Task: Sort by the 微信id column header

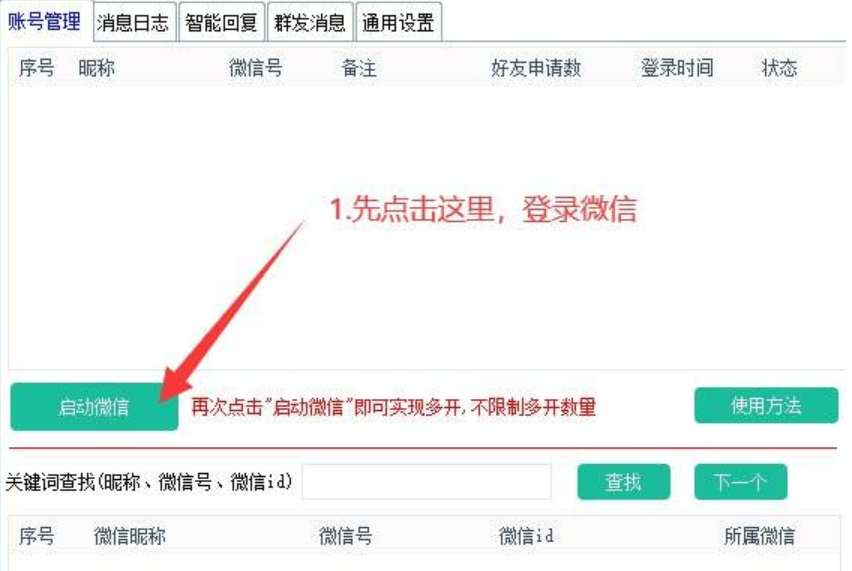Action: 527,536
